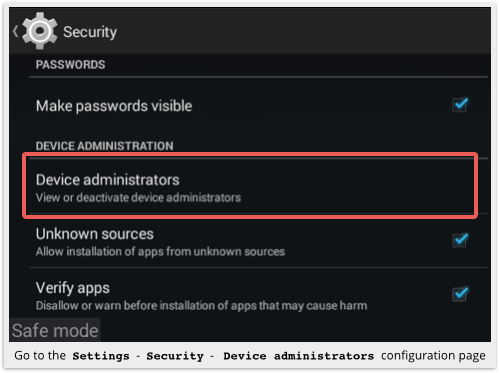499x373 pixels.
Task: Tap the back chevron beside the gear
Action: coord(15,31)
